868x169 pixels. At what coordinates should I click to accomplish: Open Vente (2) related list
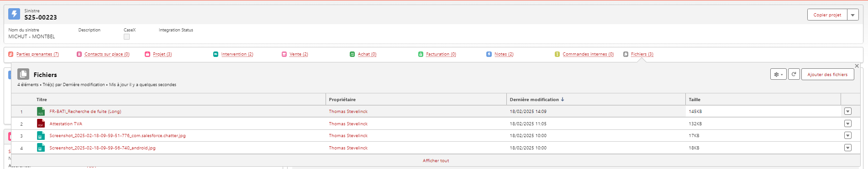point(299,54)
